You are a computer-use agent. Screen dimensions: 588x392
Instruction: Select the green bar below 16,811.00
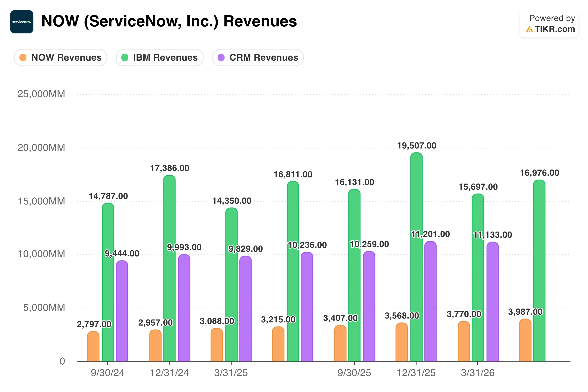[x=293, y=272]
